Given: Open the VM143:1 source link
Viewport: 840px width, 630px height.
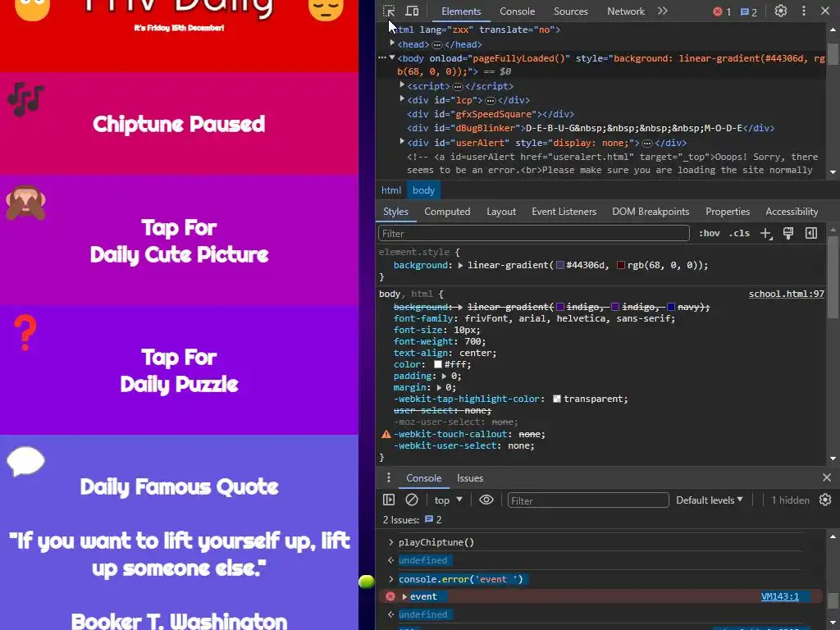Looking at the screenshot, I should [x=779, y=596].
